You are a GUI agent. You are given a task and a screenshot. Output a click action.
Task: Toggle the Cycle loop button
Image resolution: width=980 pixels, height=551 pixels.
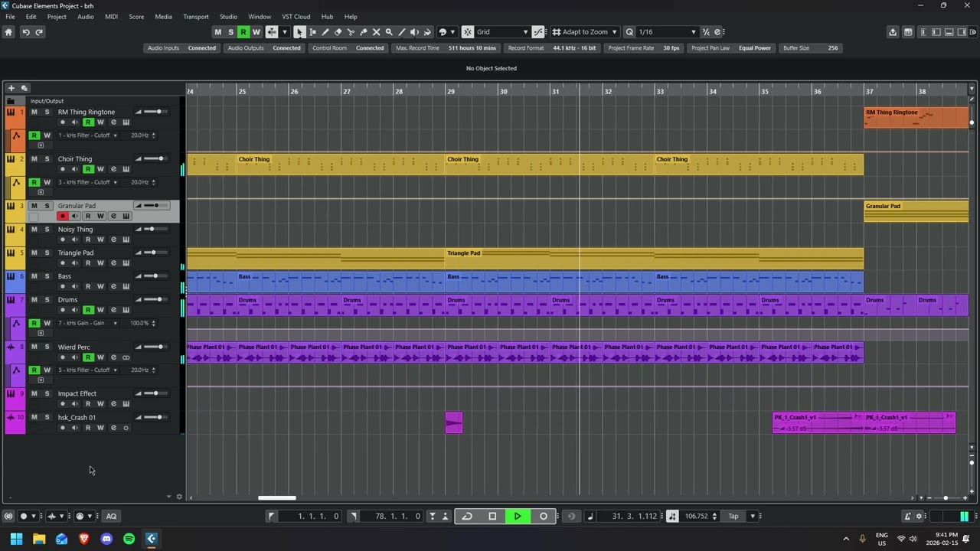click(467, 516)
